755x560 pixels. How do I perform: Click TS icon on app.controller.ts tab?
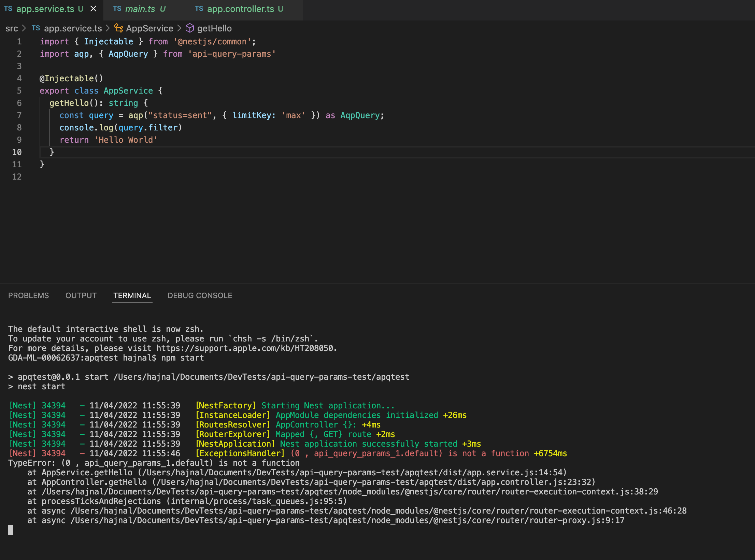[199, 9]
